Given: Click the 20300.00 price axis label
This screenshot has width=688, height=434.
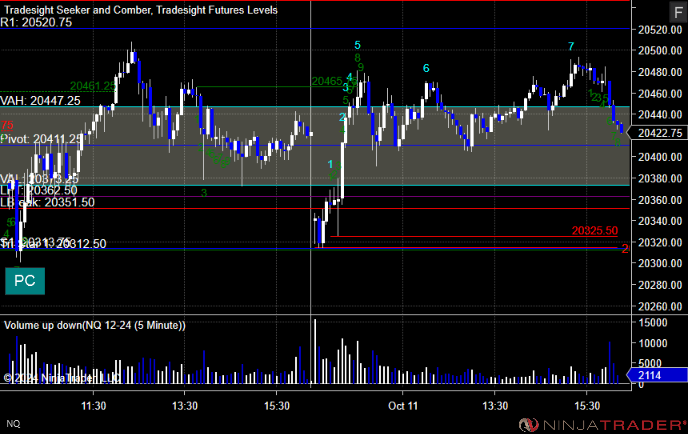Looking at the screenshot, I should (x=660, y=264).
